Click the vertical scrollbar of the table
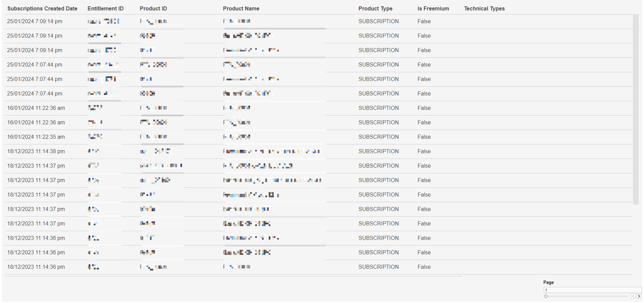The image size is (644, 303). coord(636,109)
